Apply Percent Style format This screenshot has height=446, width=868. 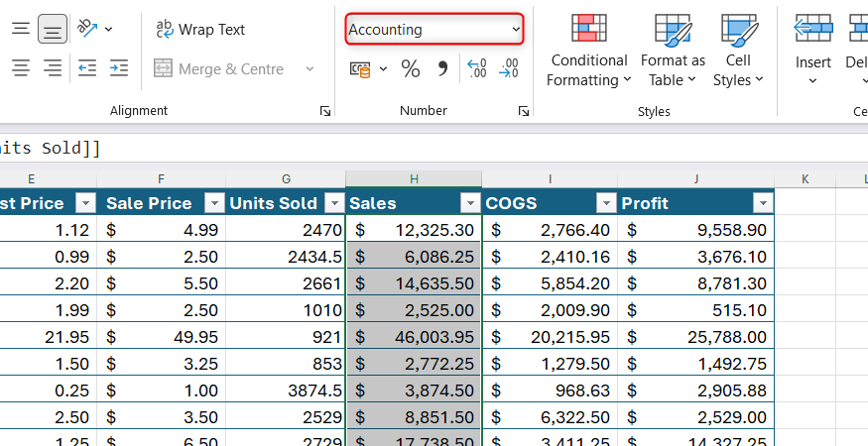tap(411, 69)
